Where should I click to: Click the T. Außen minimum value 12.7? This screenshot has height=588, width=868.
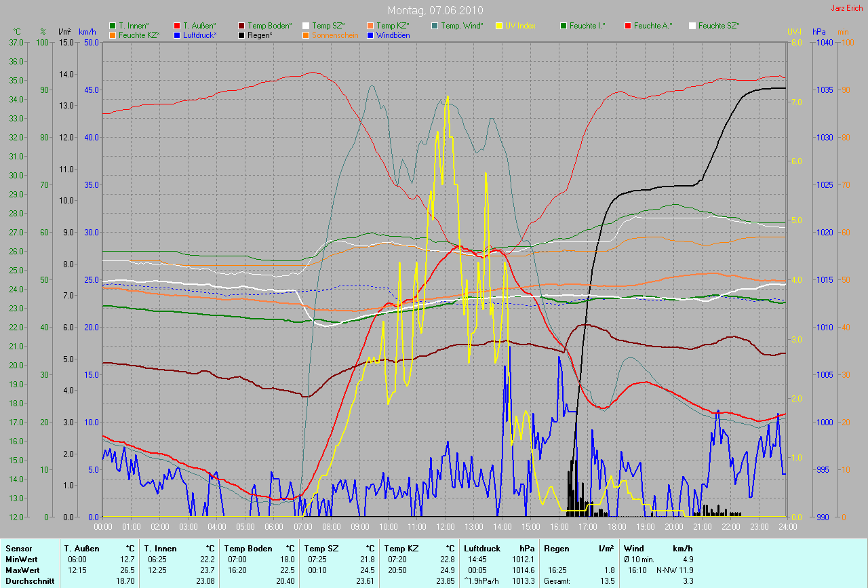tap(129, 559)
